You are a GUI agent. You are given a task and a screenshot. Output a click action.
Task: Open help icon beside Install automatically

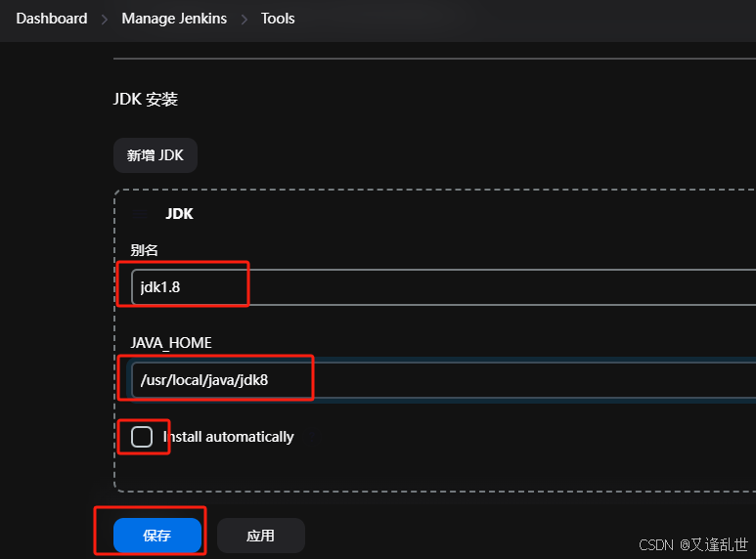coord(311,437)
